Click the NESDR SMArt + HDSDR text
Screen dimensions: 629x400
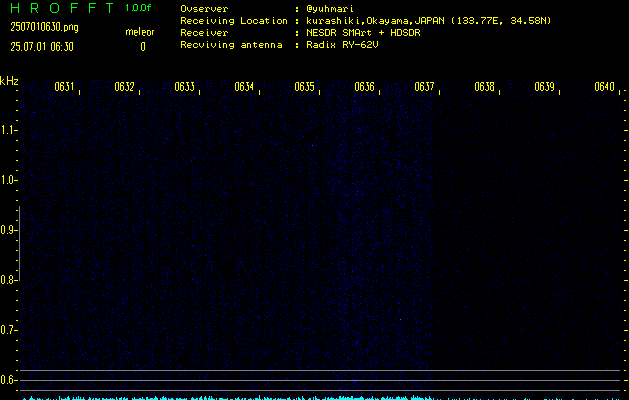(363, 33)
